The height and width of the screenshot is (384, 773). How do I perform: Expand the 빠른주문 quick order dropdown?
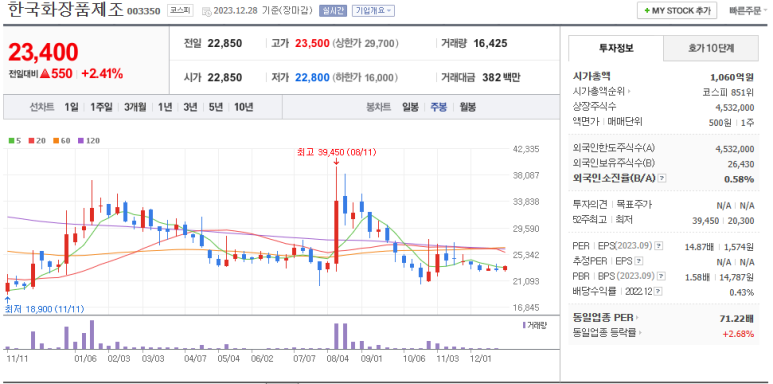[747, 10]
